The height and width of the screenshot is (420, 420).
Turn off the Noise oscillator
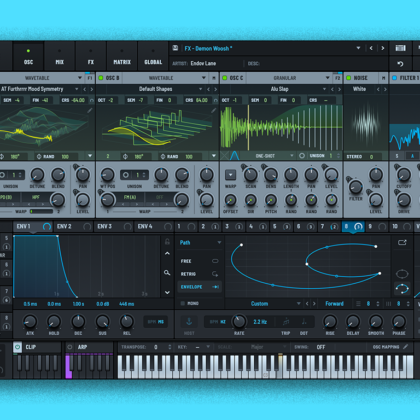click(x=349, y=78)
